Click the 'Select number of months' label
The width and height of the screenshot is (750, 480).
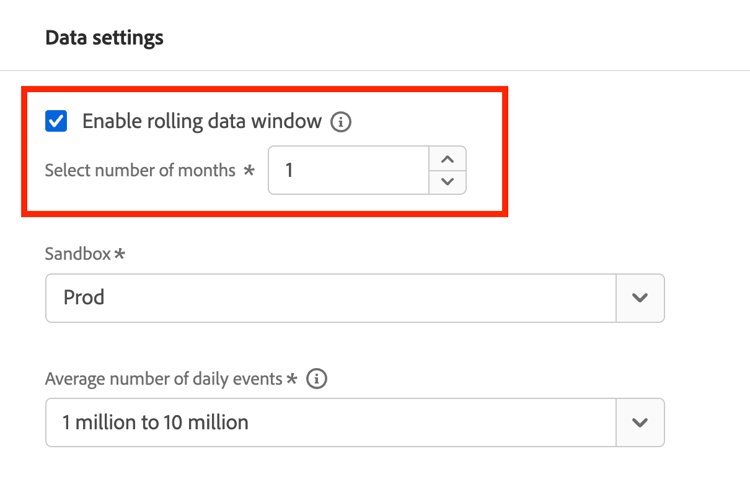[139, 170]
